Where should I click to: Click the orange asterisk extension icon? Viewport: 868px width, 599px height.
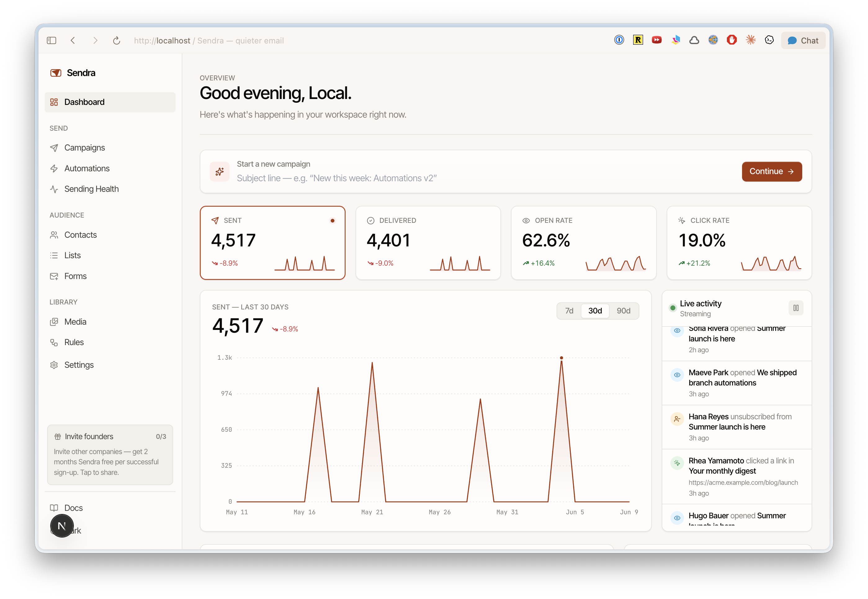tap(750, 40)
